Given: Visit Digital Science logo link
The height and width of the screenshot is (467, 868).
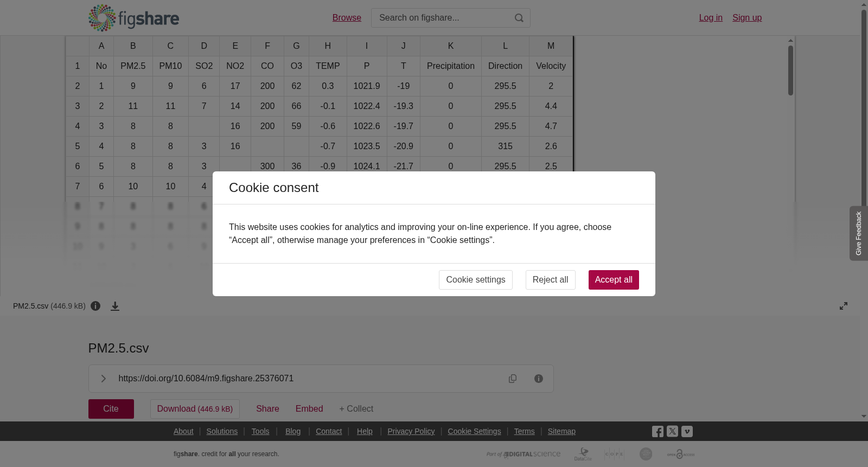Looking at the screenshot, I should pyautogui.click(x=524, y=455).
